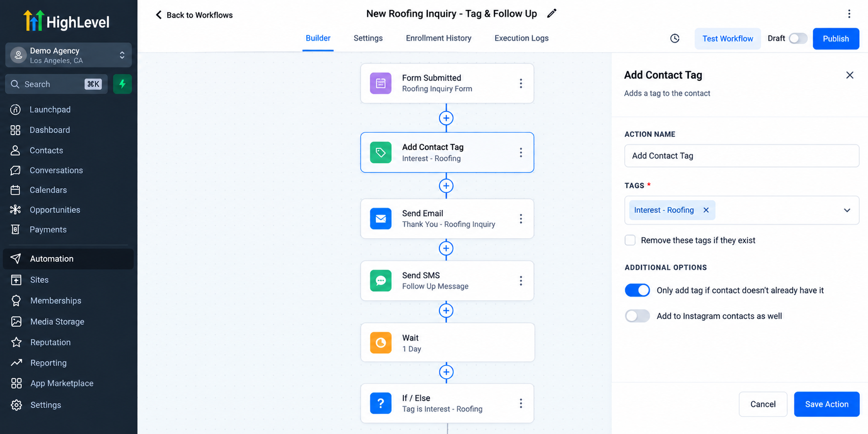
Task: Remove the Interest - Roofing tag chip
Action: 706,210
